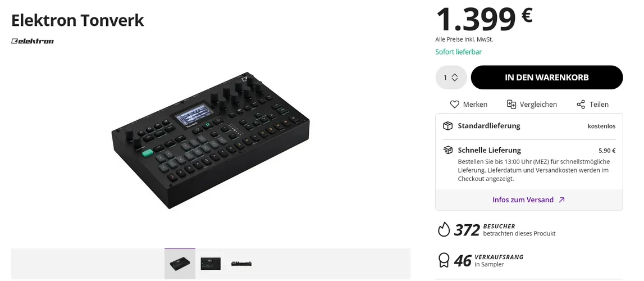Click the Standardlieferung package icon
644x281 pixels.
tap(447, 126)
